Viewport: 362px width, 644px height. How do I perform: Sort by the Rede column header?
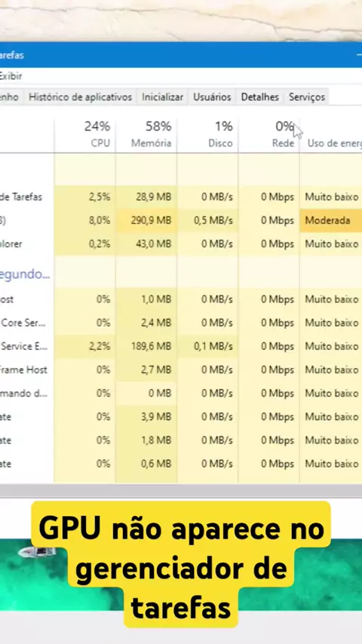pos(268,134)
